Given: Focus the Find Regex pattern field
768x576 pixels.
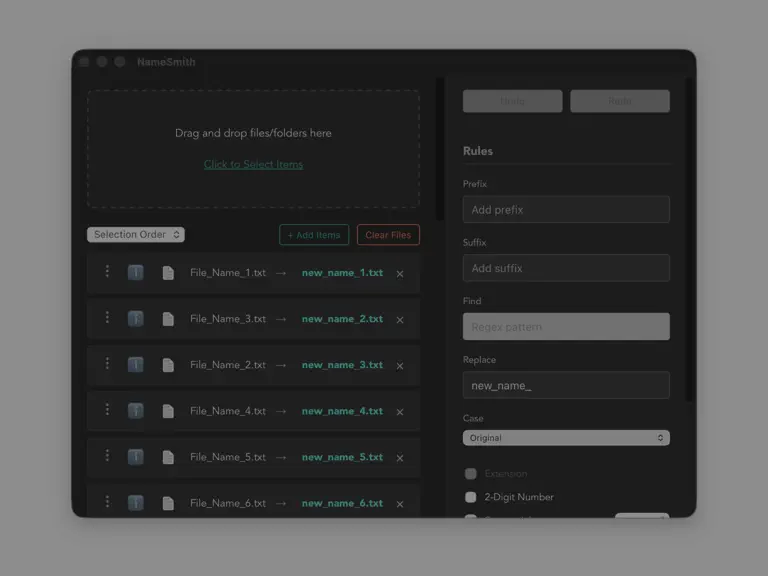Looking at the screenshot, I should pyautogui.click(x=566, y=327).
